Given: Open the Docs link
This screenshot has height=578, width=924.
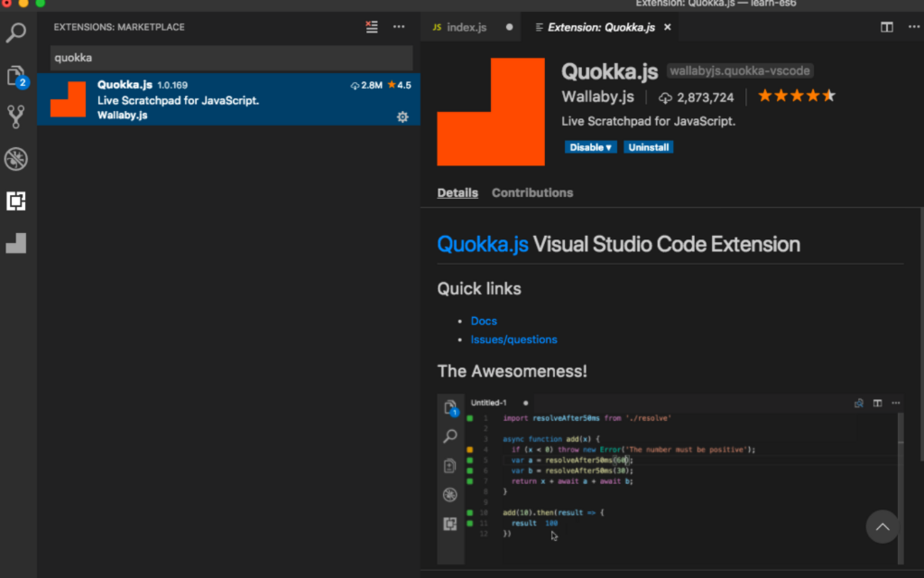Looking at the screenshot, I should (x=484, y=321).
